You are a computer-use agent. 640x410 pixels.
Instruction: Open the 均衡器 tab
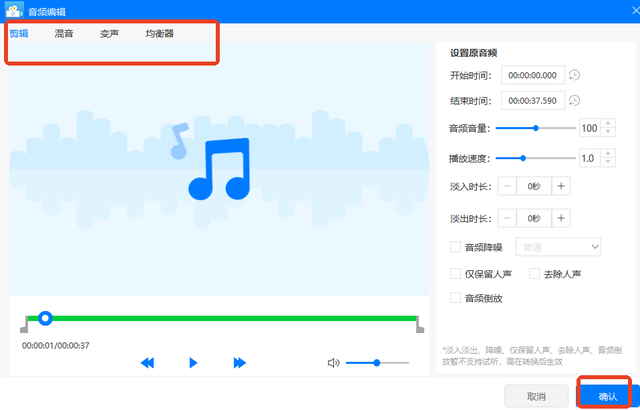(160, 33)
